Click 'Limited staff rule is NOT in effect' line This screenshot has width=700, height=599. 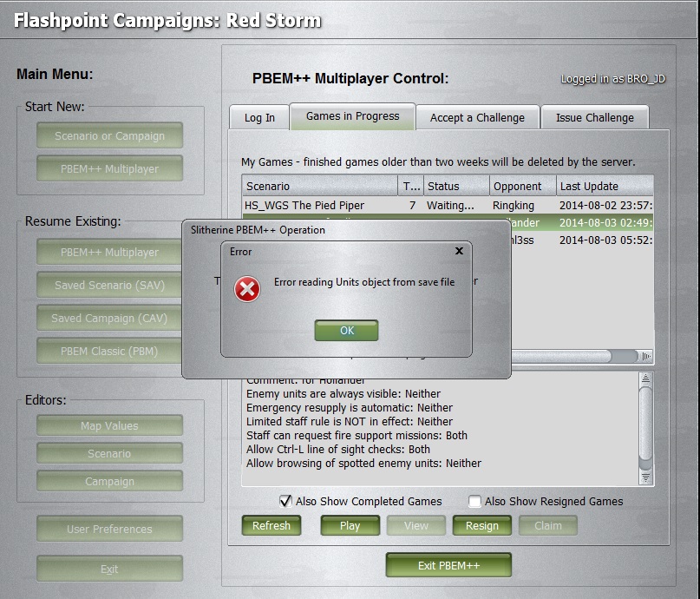click(x=349, y=421)
